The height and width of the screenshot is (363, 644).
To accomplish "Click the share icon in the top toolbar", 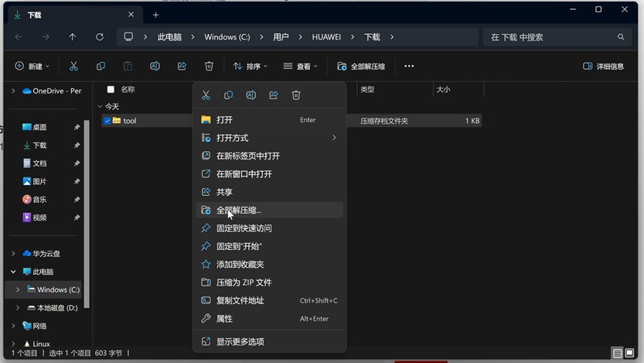I will tap(182, 67).
